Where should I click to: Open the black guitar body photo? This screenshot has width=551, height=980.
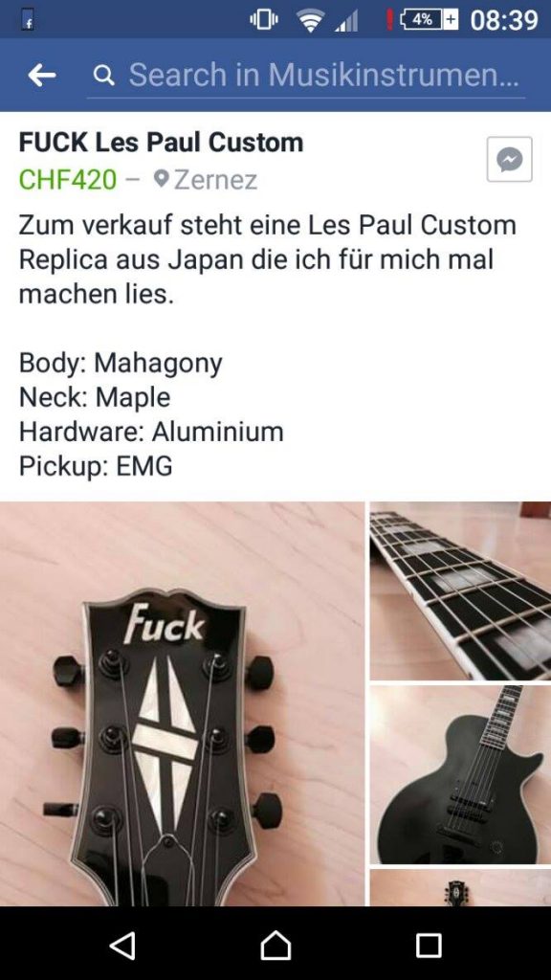[460, 775]
